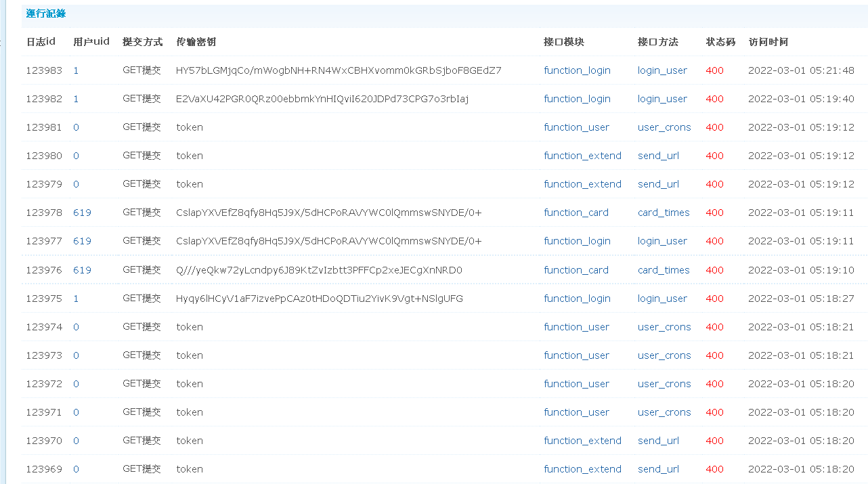Select log id cell 123969
The height and width of the screenshot is (484, 868).
pyautogui.click(x=44, y=469)
